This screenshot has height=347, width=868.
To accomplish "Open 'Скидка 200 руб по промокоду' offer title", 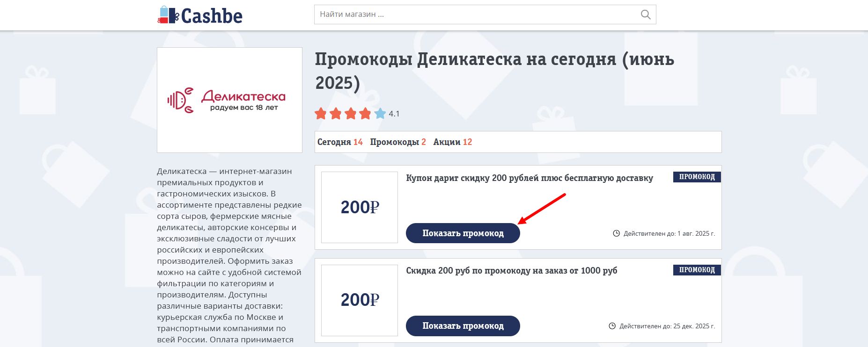I will point(512,271).
